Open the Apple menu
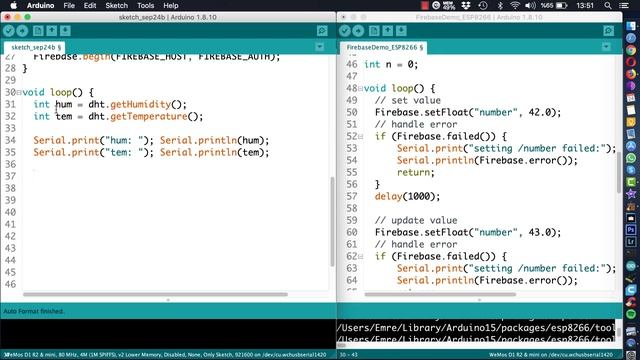 13,5
